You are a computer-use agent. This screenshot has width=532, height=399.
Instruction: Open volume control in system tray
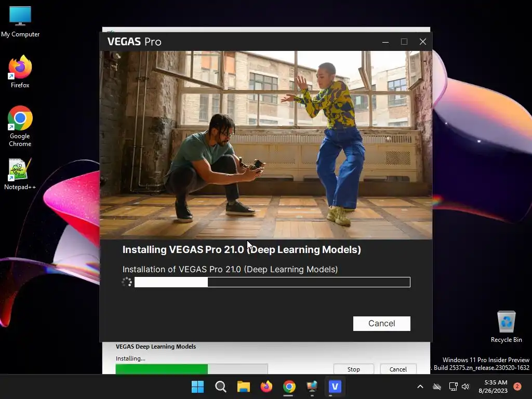pos(465,387)
